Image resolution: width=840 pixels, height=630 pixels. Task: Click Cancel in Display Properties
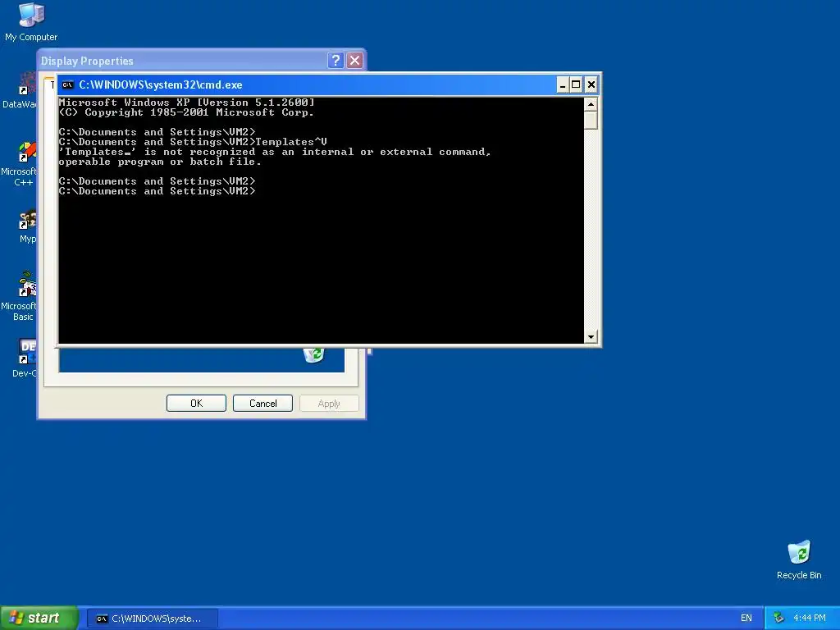click(262, 403)
